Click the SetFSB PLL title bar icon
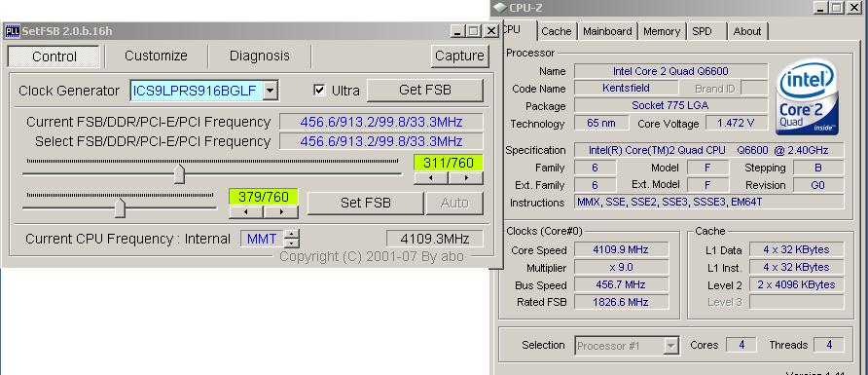Screen dimensions: 868x375 [13, 31]
